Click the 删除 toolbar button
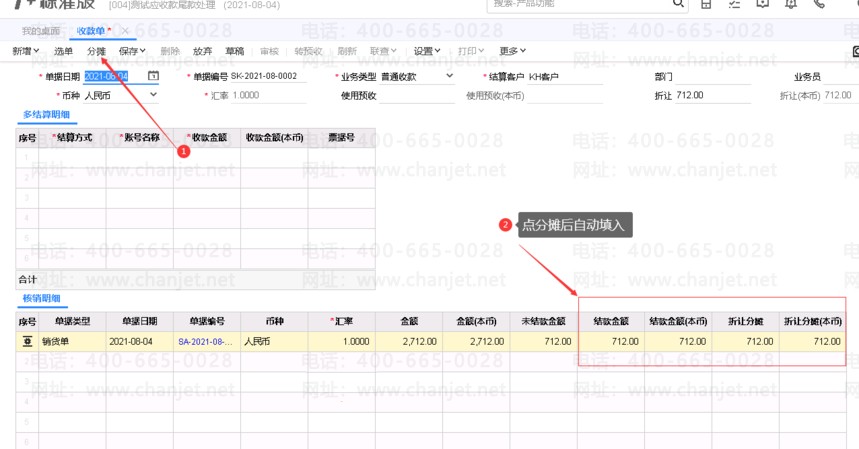The image size is (859, 449). pos(170,51)
